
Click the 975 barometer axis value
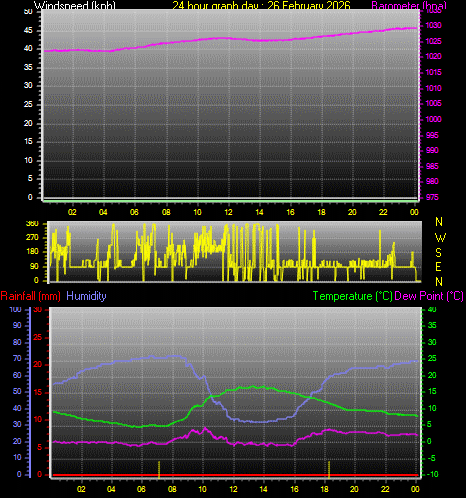[432, 197]
